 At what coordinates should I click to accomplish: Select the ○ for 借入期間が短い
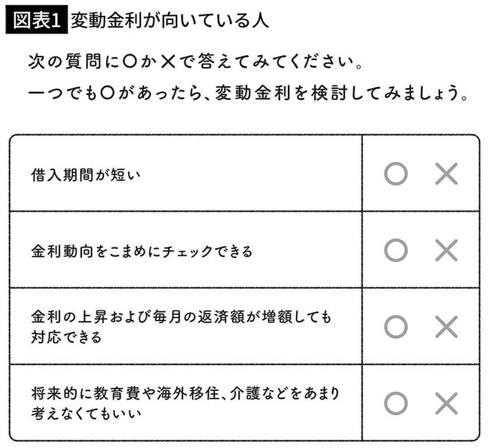pos(395,174)
